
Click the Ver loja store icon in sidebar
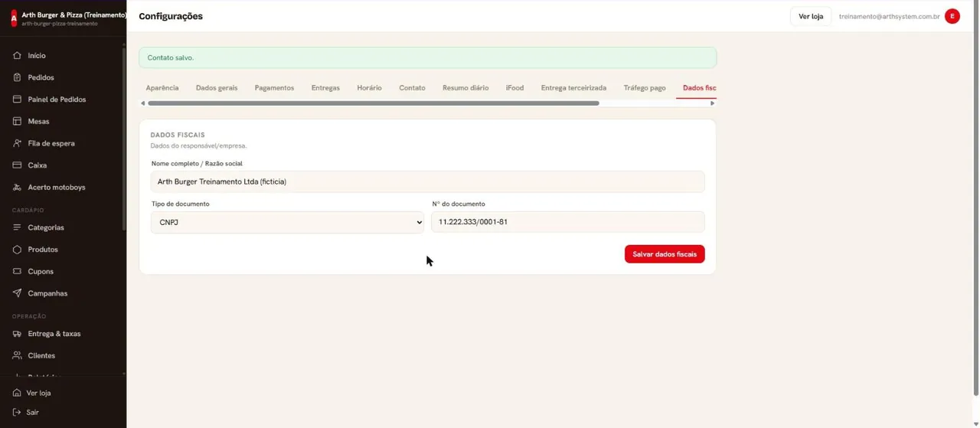coord(17,393)
